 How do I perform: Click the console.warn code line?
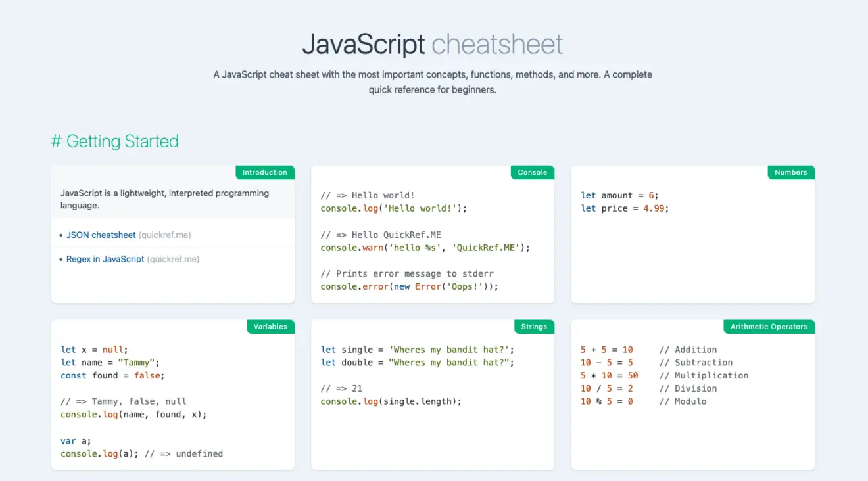(425, 248)
